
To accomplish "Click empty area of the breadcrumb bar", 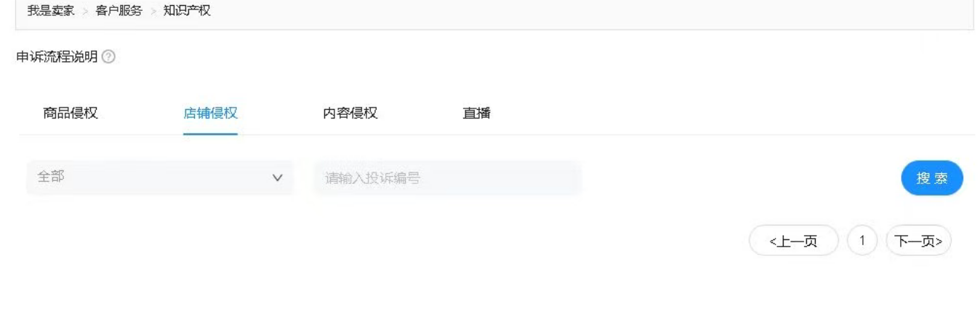I will (x=582, y=13).
